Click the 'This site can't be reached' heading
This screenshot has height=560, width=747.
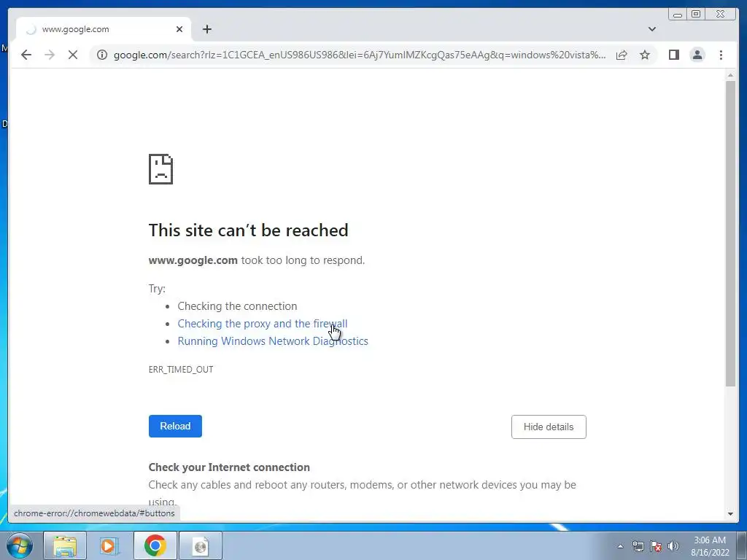tap(249, 230)
